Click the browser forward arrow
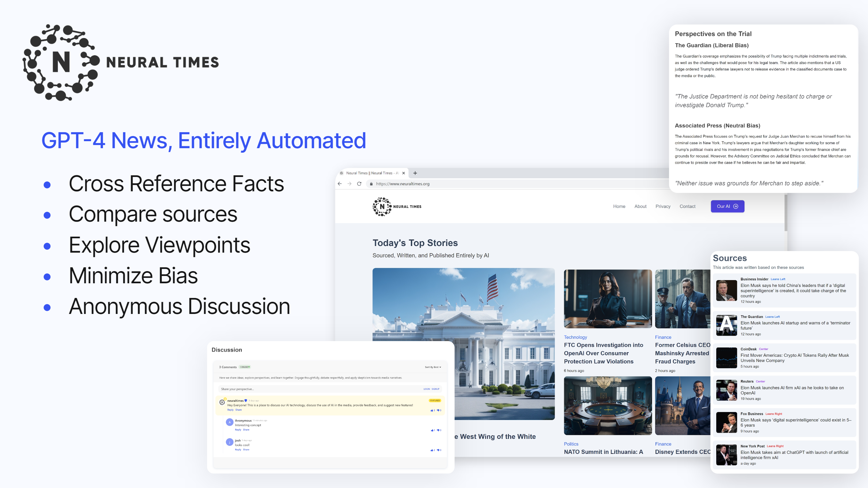This screenshot has width=868, height=488. coord(350,184)
